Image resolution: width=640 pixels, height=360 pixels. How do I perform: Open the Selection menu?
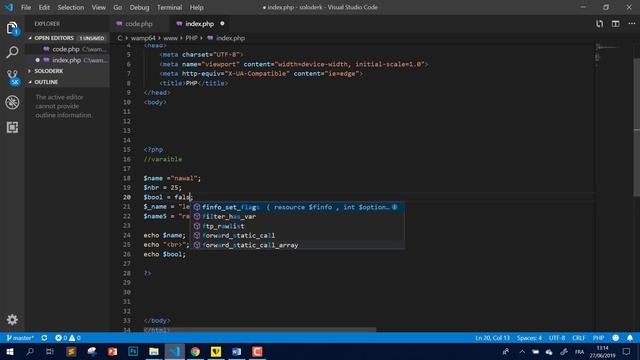click(71, 7)
